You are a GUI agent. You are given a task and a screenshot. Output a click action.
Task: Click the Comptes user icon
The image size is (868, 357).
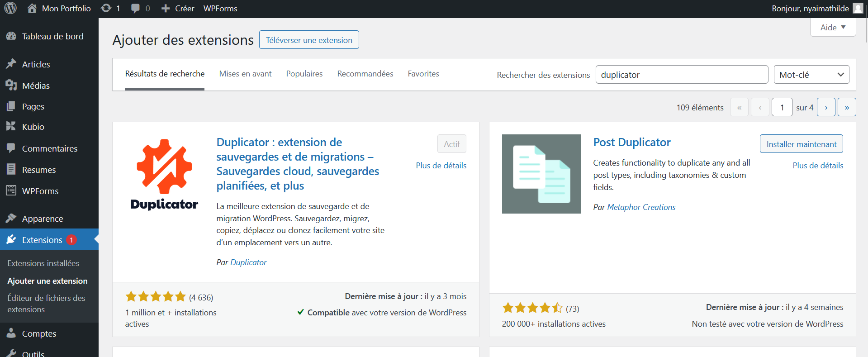click(11, 333)
